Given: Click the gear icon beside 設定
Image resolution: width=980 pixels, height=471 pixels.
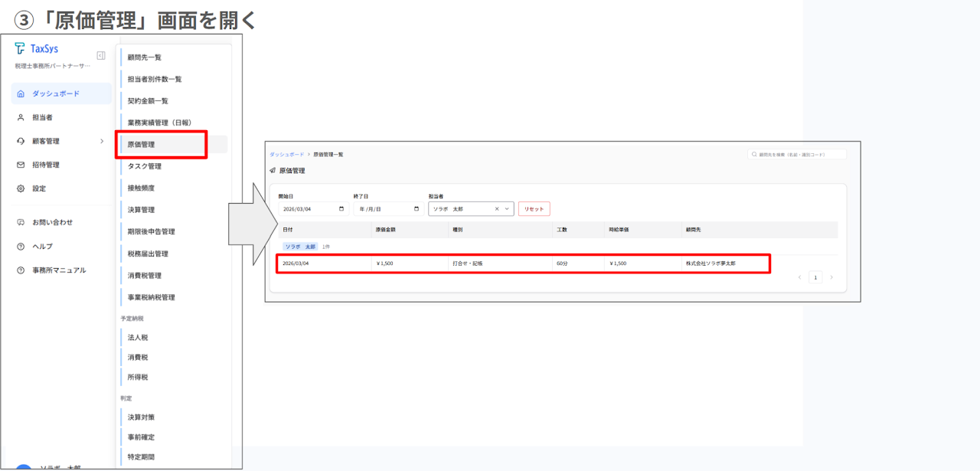Looking at the screenshot, I should click(21, 188).
